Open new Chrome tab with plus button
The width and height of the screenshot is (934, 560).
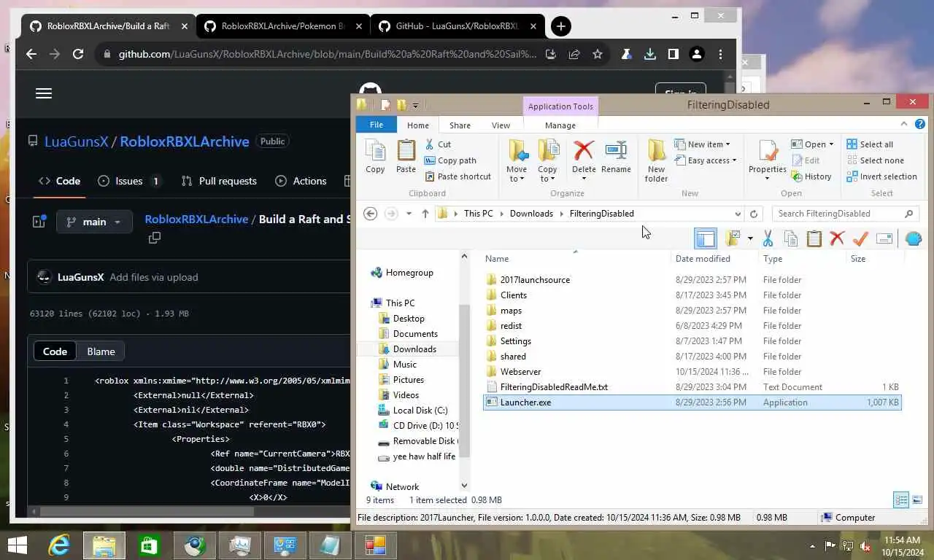560,26
